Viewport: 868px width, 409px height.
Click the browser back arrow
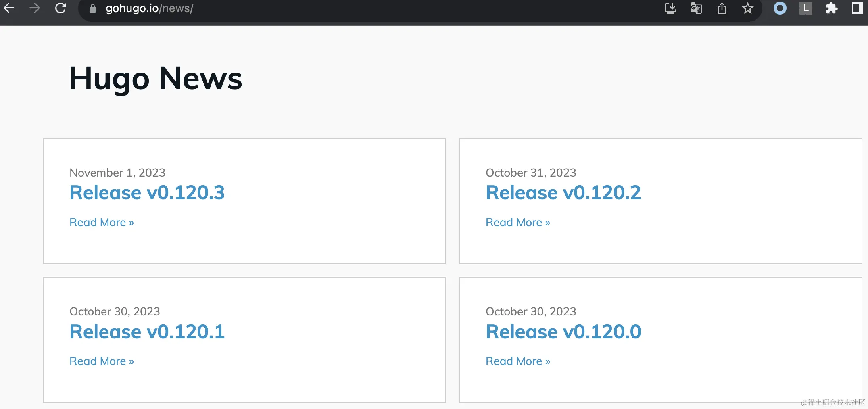coord(9,8)
